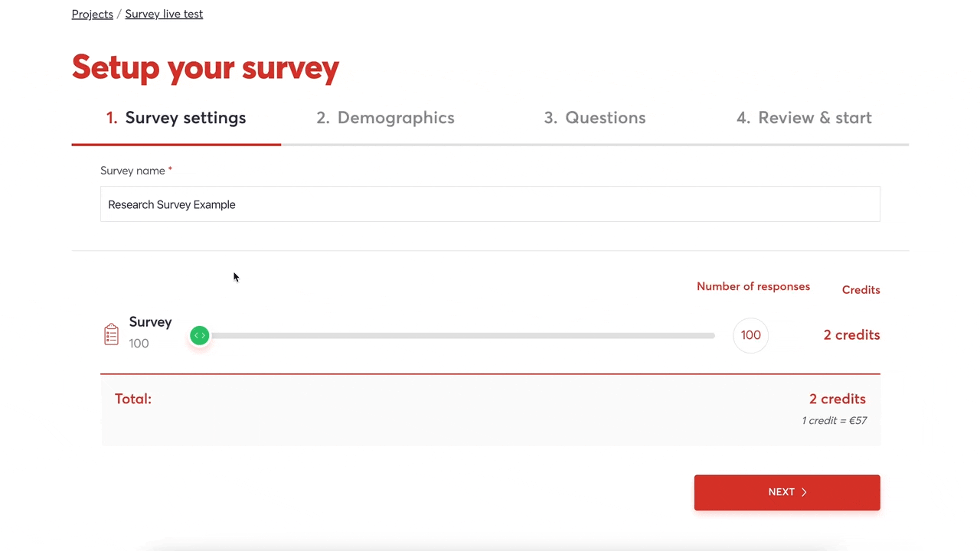The height and width of the screenshot is (551, 980).
Task: Click inside the Survey name field
Action: pos(490,204)
